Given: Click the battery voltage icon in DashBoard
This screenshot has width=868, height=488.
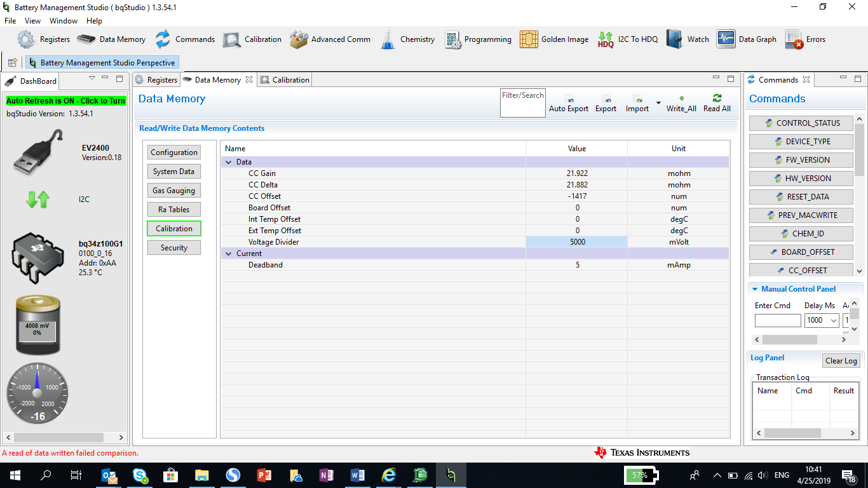Looking at the screenshot, I should [x=38, y=324].
